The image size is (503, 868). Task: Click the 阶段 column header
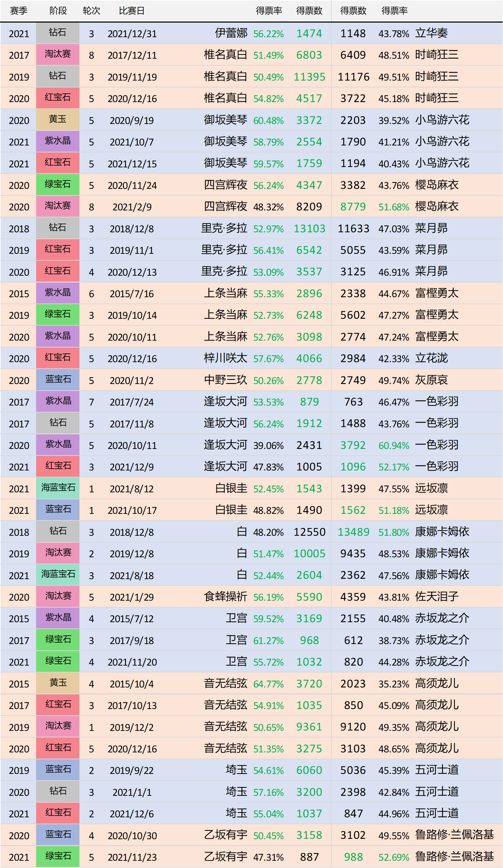pyautogui.click(x=58, y=11)
